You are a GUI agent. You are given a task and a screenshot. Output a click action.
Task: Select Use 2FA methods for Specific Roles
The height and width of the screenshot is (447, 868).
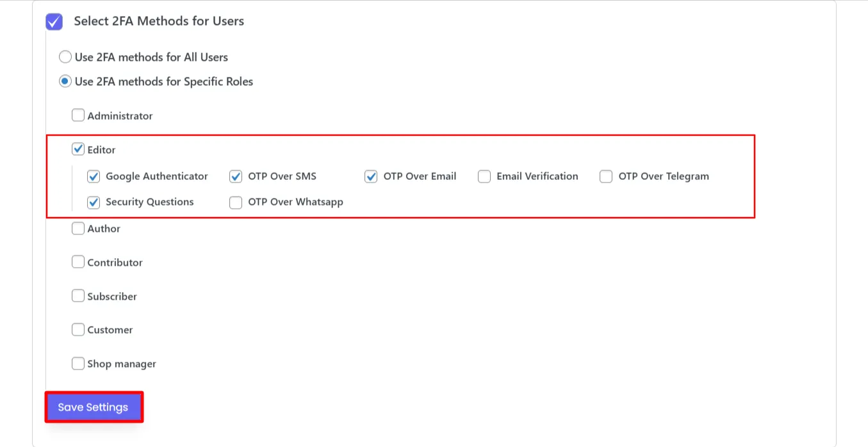pos(65,82)
